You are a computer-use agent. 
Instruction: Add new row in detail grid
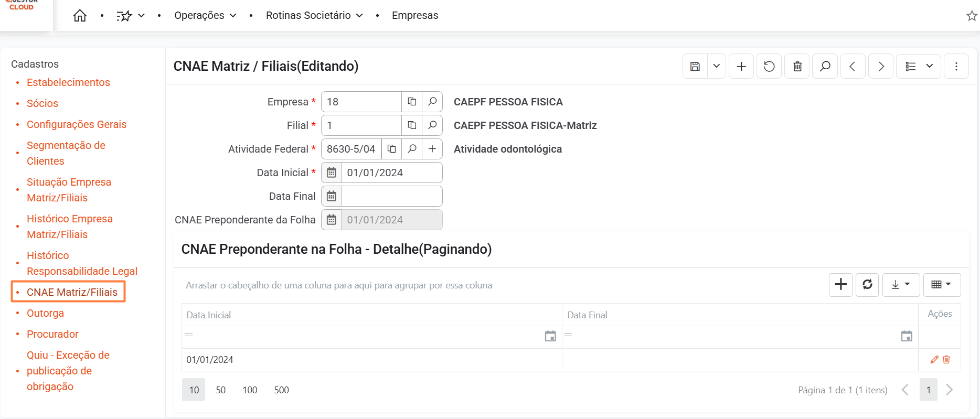click(x=840, y=285)
